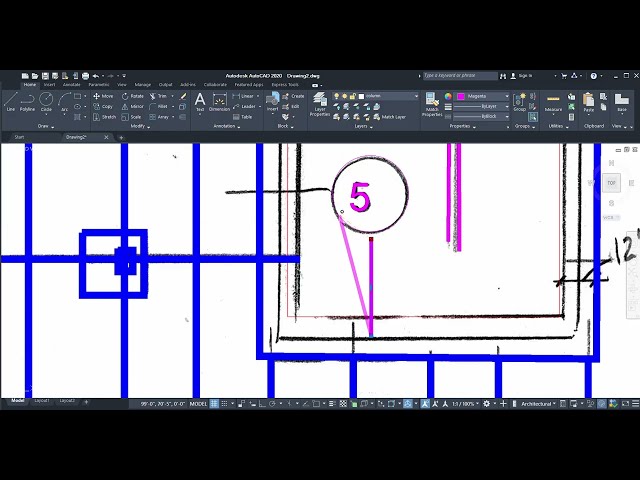The width and height of the screenshot is (640, 480).
Task: Expand the Modify panel
Action: click(140, 127)
